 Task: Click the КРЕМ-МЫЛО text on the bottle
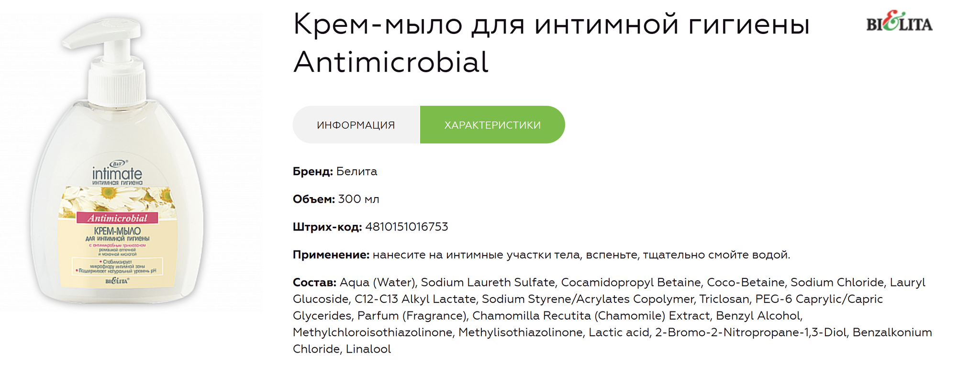[x=117, y=231]
